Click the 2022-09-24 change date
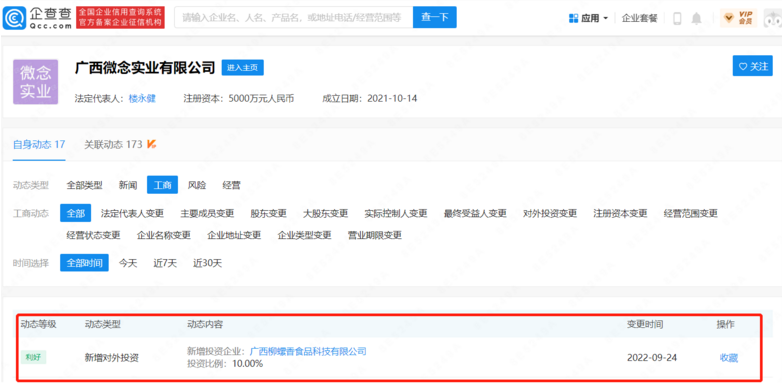The width and height of the screenshot is (782, 386). pos(652,358)
